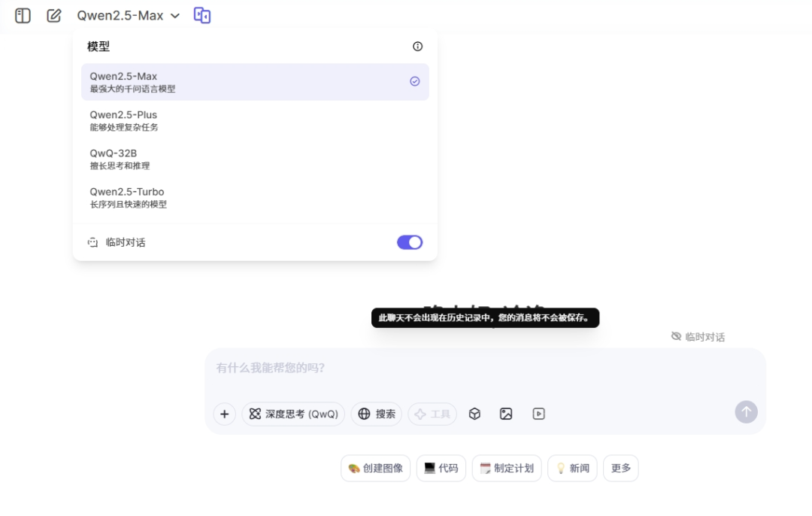Screen dimensions: 812x516
Task: Open the Qwen2.5-Max model dropdown
Action: [x=128, y=15]
